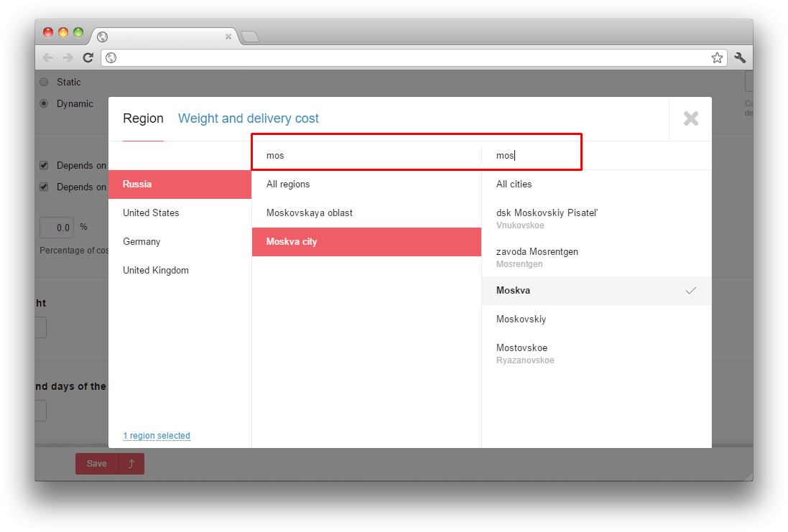The height and width of the screenshot is (532, 788).
Task: Choose All regions option
Action: pyautogui.click(x=366, y=185)
